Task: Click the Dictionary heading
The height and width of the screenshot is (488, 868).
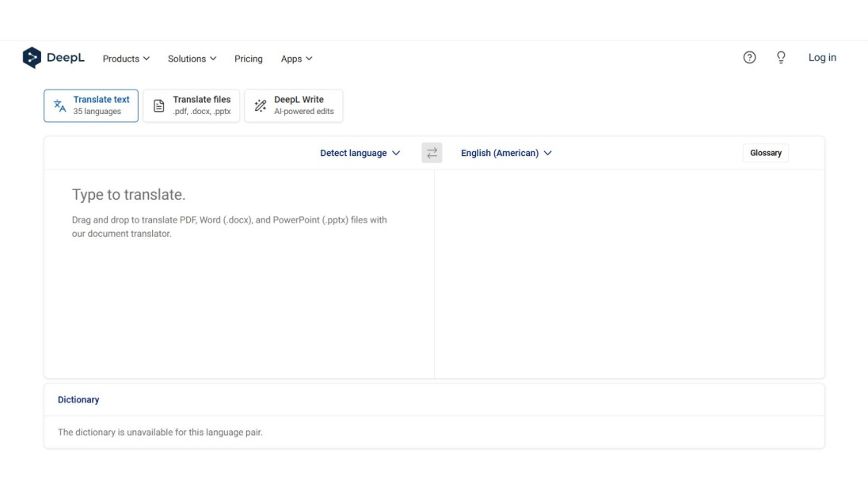Action: (x=78, y=400)
